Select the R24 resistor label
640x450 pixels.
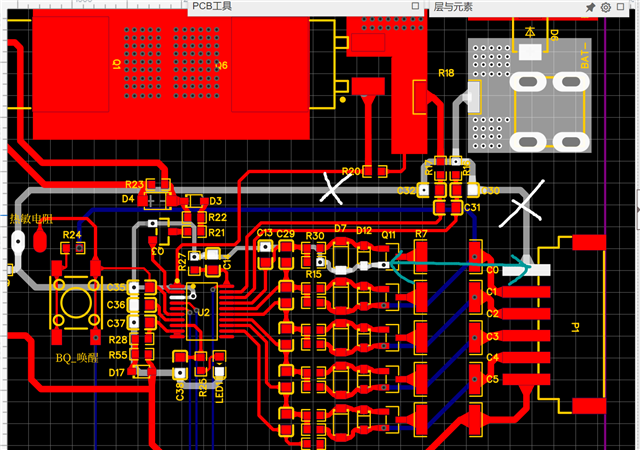point(72,235)
